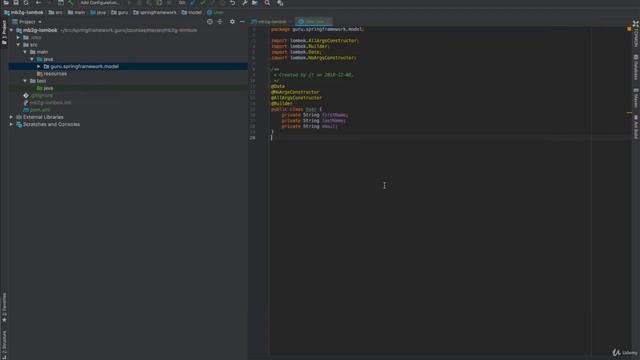
Task: Click the Save All toolbar icon
Action: pyautogui.click(x=16, y=2)
